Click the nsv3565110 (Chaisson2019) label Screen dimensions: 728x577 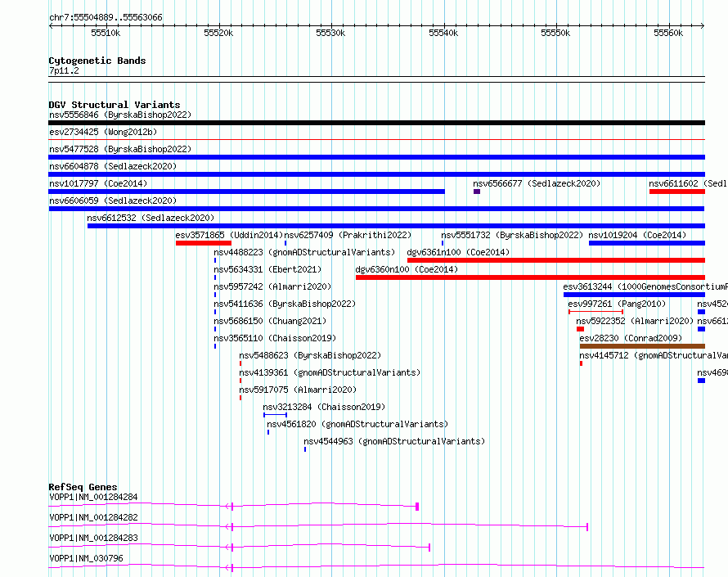(x=275, y=338)
